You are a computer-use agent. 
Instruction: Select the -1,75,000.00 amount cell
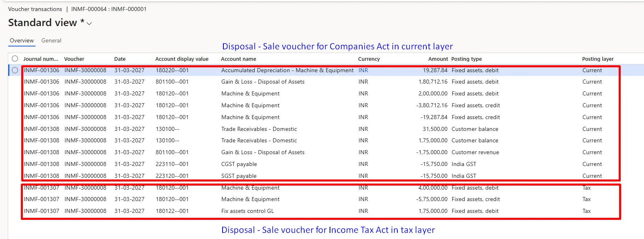point(432,153)
